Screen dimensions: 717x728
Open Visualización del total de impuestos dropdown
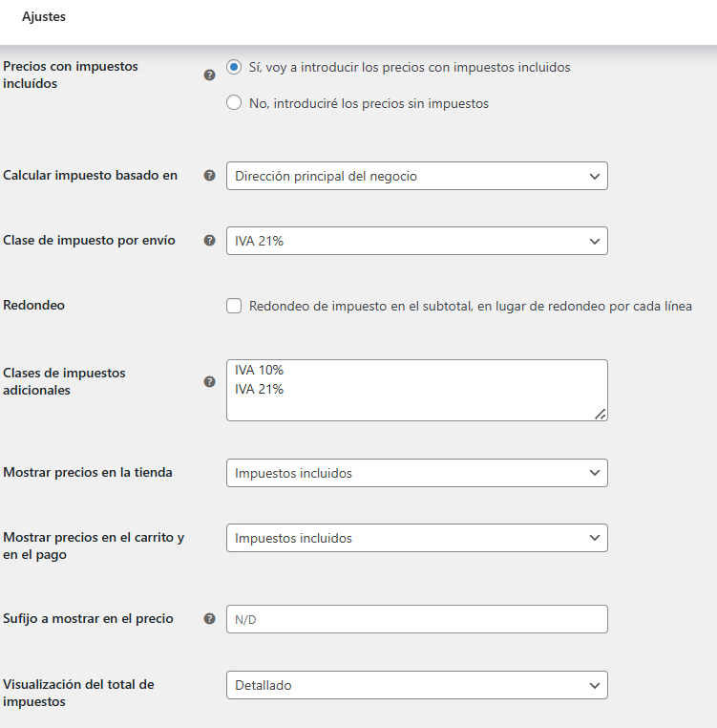[x=417, y=685]
